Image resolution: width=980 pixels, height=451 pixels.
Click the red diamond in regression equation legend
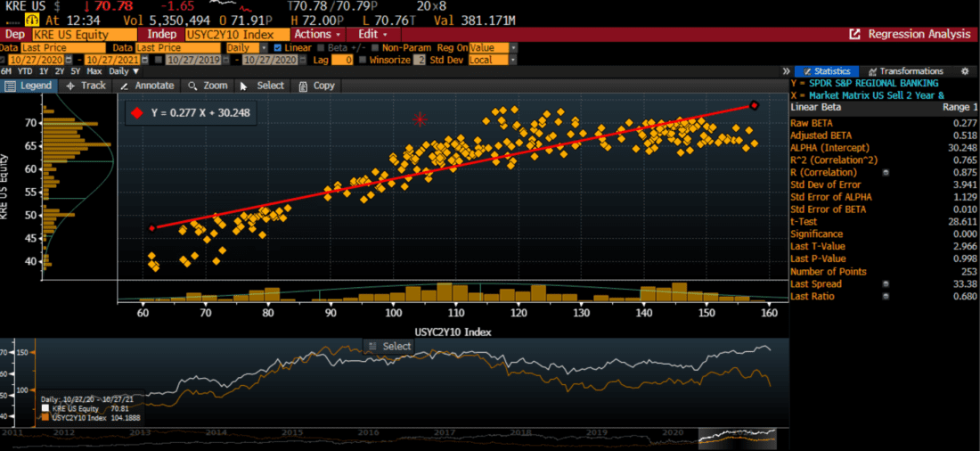(137, 113)
